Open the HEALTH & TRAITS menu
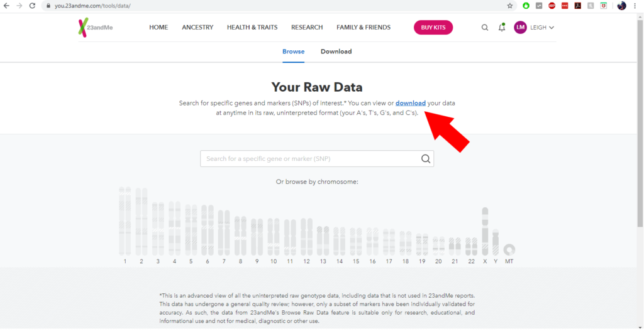Viewport: 644px width, 331px height. (x=252, y=28)
